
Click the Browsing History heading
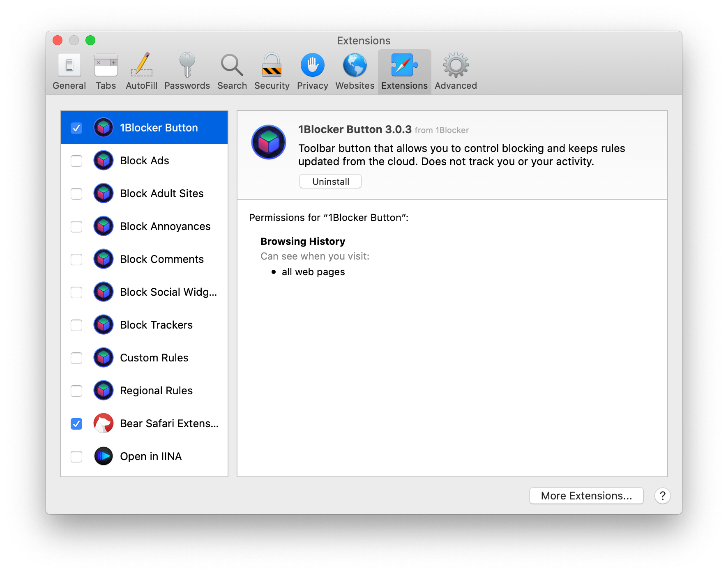(303, 241)
